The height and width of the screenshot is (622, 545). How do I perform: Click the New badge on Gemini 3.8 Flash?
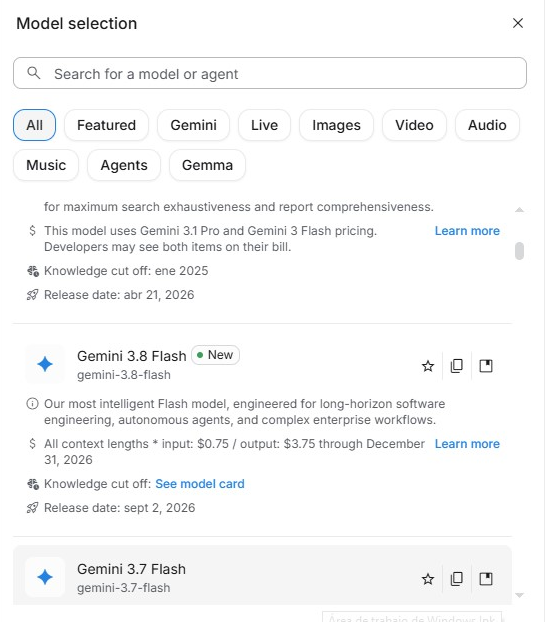[x=215, y=355]
